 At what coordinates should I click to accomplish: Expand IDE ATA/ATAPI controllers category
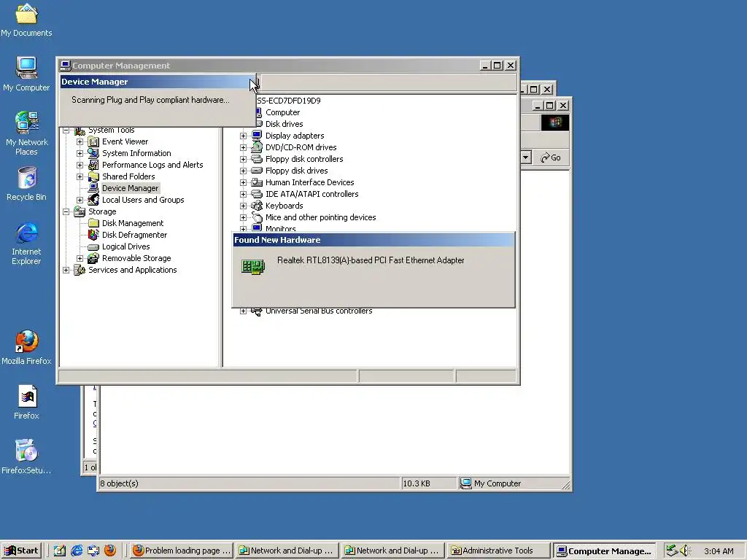coord(243,194)
